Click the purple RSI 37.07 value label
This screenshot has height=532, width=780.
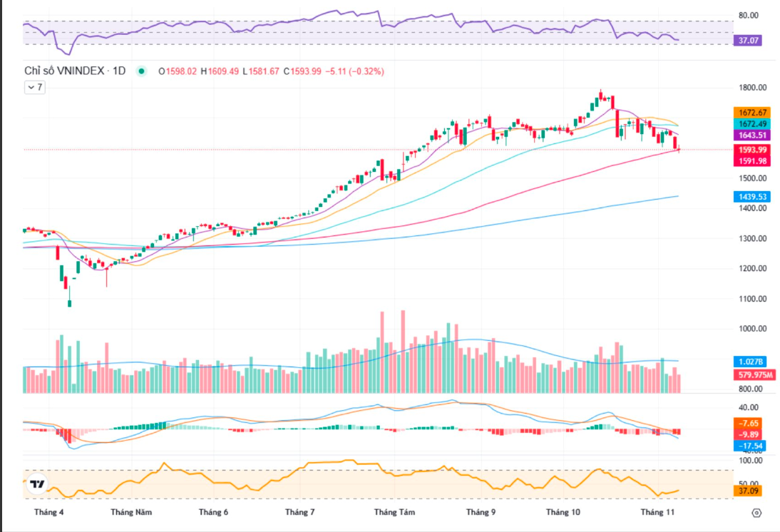[x=748, y=41]
